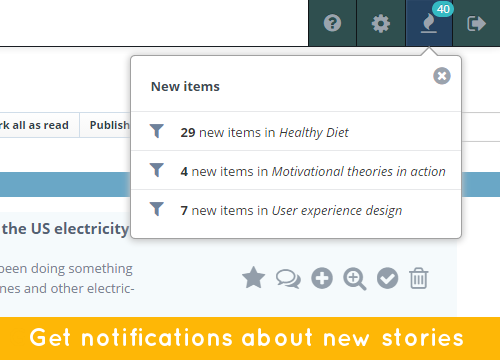Close the New items popup
Image resolution: width=500 pixels, height=360 pixels.
[x=442, y=76]
